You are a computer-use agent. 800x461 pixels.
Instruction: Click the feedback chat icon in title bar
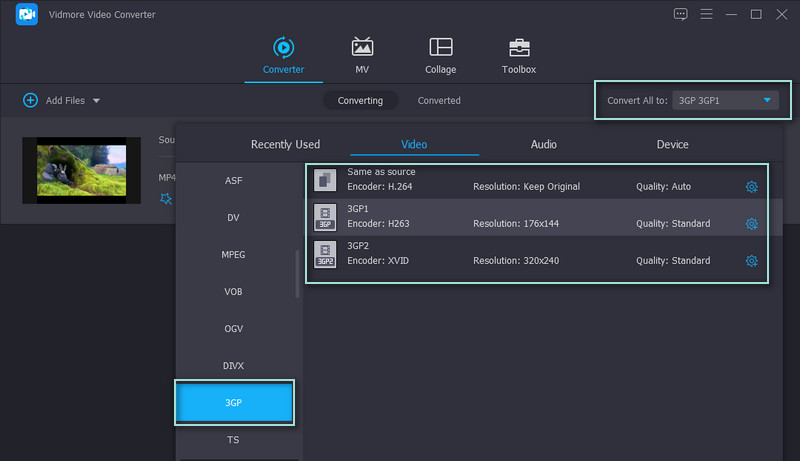coord(681,14)
